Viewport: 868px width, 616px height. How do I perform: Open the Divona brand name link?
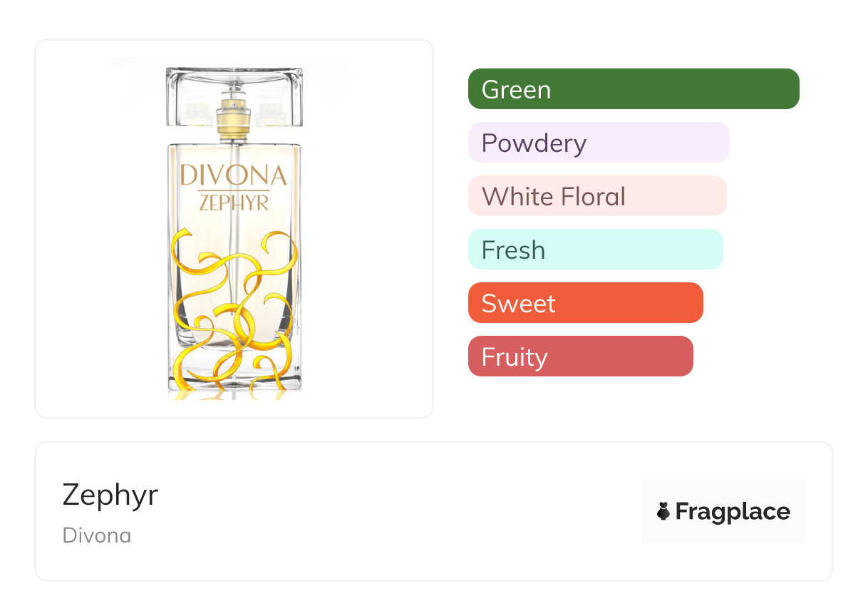(x=97, y=535)
